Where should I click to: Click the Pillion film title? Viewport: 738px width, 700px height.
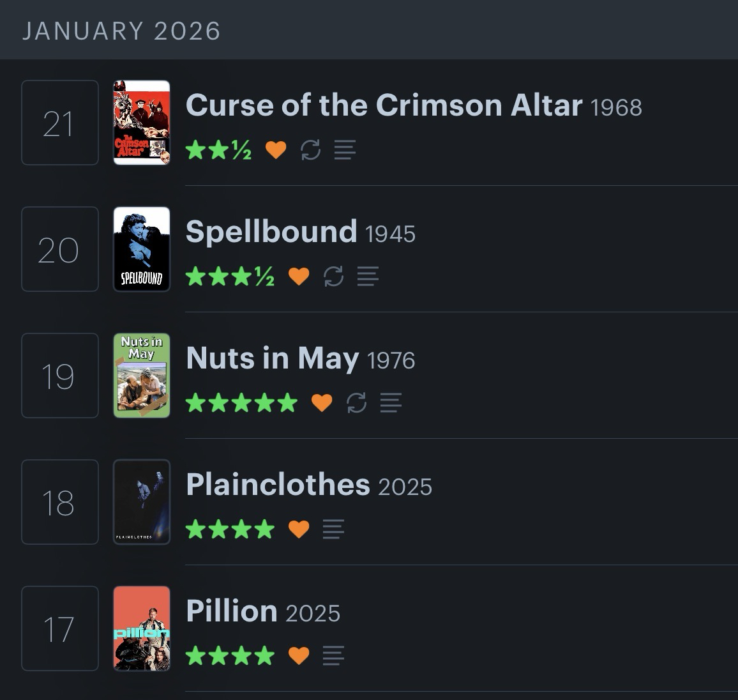(231, 611)
